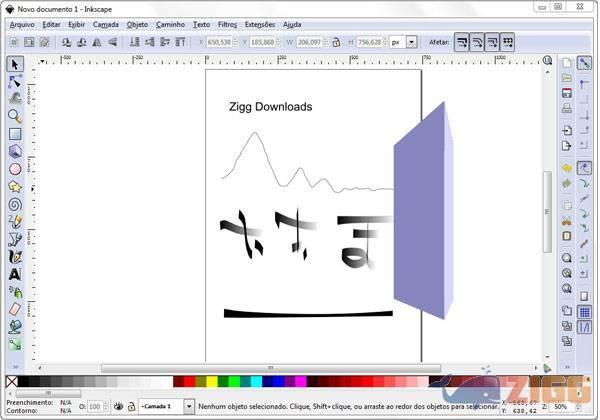The height and width of the screenshot is (420, 600).
Task: Toggle current layer visibility eye
Action: pos(118,406)
